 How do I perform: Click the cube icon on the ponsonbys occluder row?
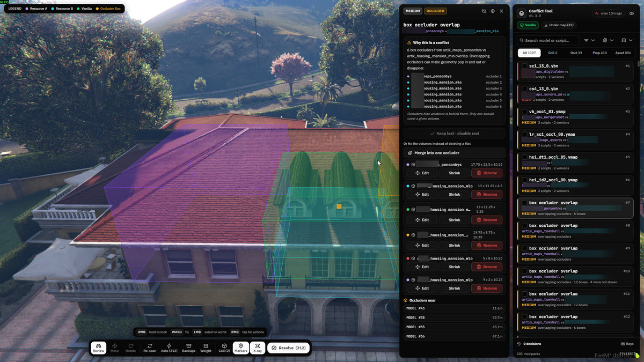point(413,165)
